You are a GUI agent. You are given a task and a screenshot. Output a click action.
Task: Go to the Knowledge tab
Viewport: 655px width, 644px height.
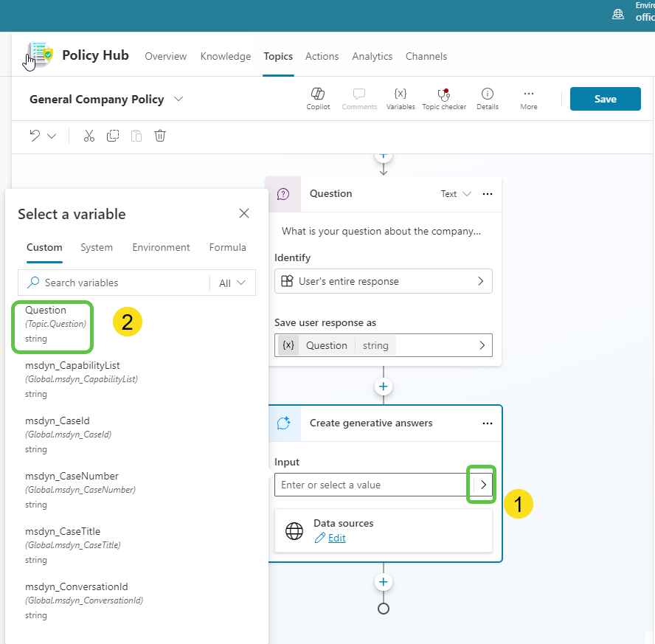225,56
